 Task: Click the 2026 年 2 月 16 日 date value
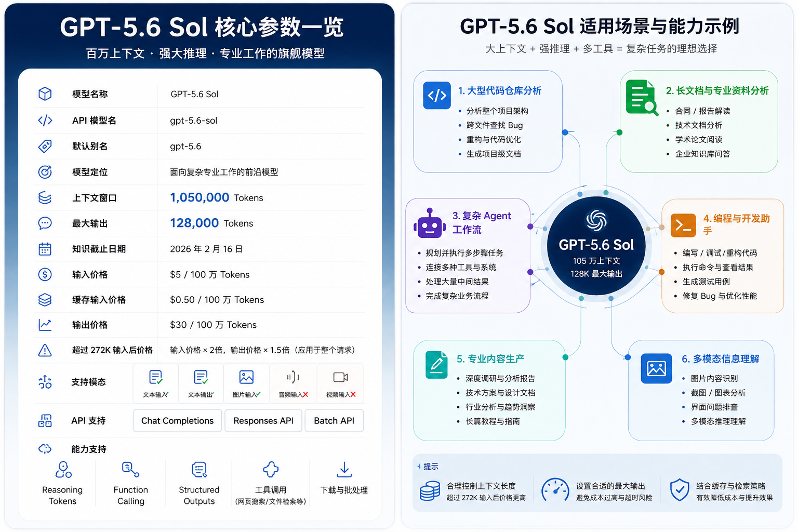click(206, 249)
